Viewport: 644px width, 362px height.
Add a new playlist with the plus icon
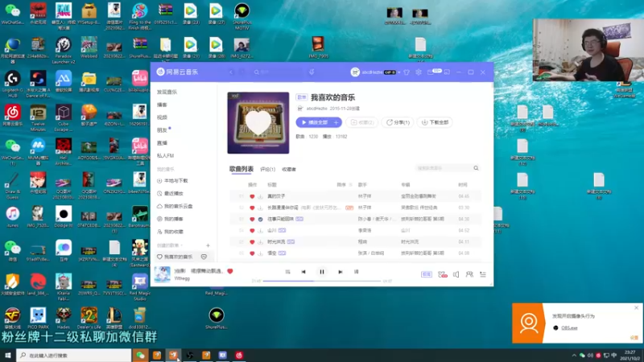click(208, 245)
